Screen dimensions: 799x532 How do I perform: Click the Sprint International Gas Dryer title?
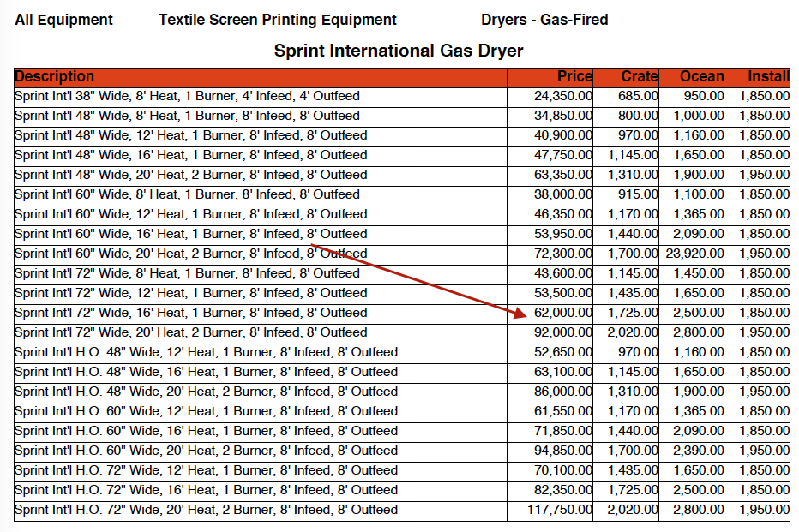(399, 51)
